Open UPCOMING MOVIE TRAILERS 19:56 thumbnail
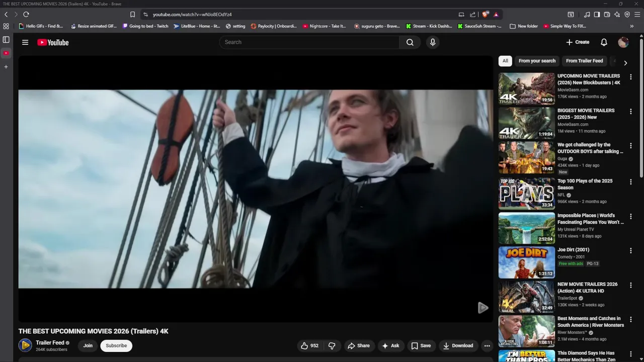644x362 pixels. (526, 88)
